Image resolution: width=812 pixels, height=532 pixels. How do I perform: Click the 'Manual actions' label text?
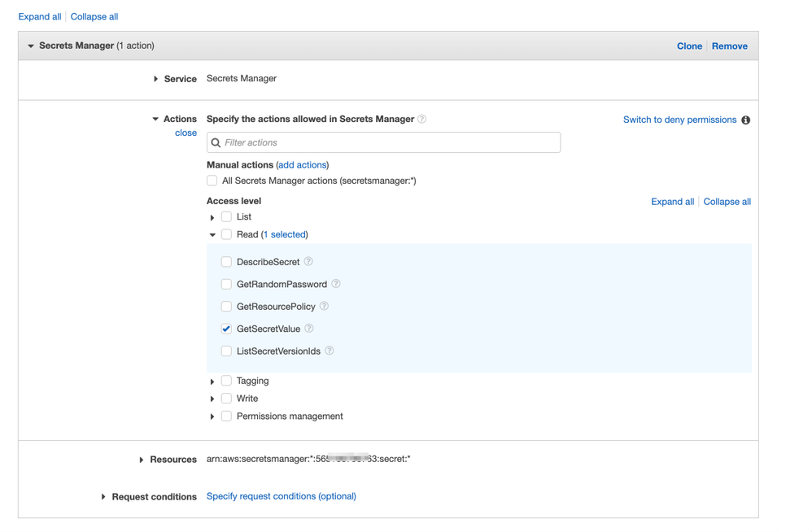[240, 164]
